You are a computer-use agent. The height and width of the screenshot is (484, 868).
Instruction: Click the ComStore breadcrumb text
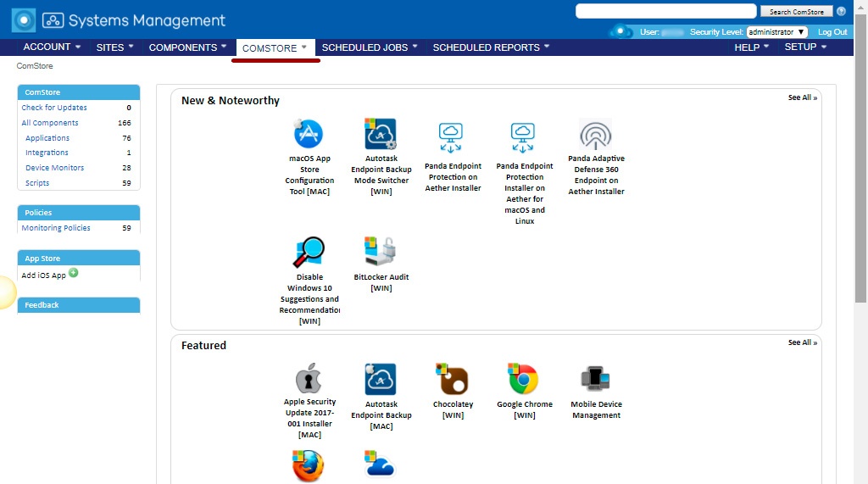pyautogui.click(x=35, y=66)
